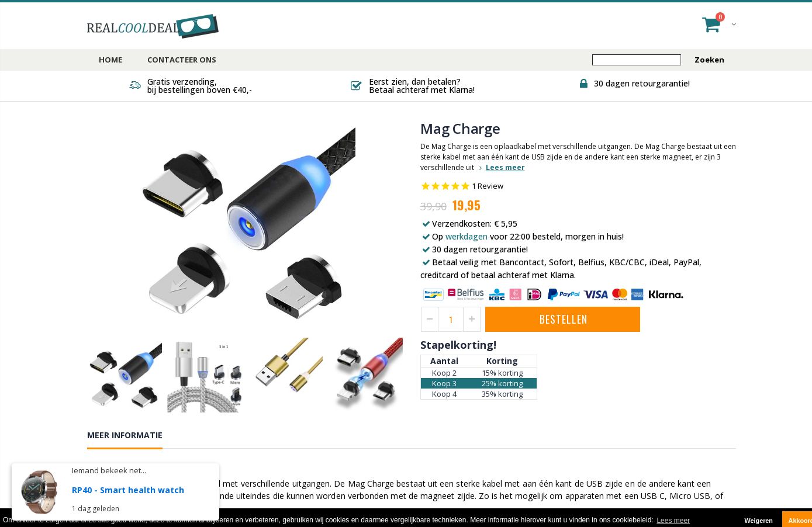Switch to the MEER INFORMATIE tab

pos(125,435)
